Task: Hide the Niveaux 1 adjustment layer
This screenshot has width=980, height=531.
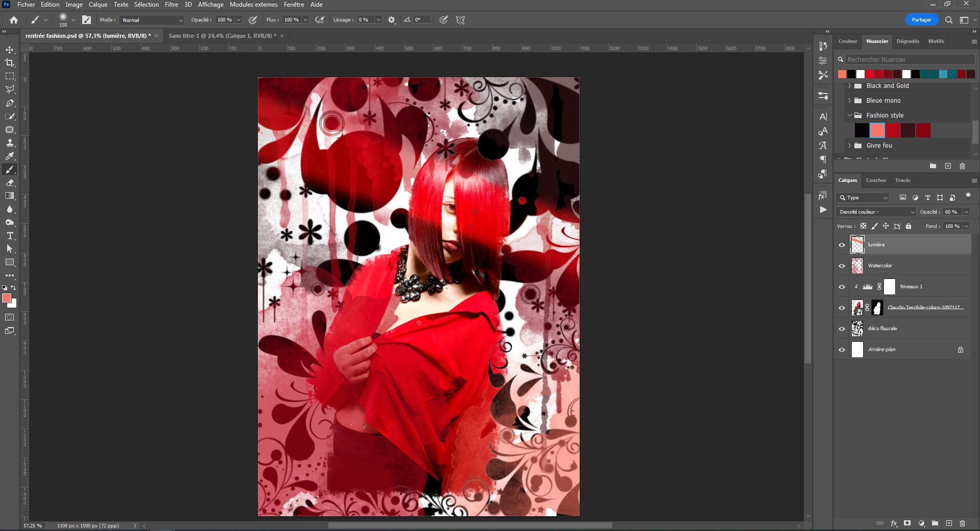Action: pos(842,287)
